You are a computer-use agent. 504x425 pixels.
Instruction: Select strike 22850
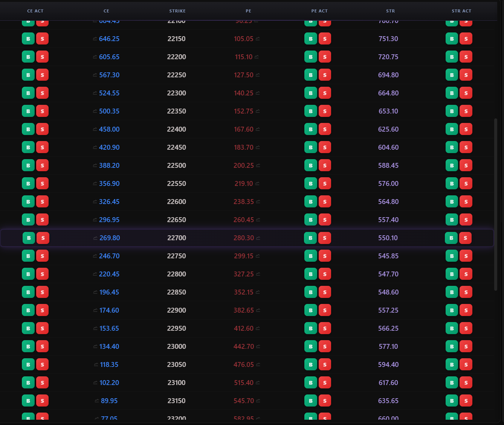coord(177,292)
